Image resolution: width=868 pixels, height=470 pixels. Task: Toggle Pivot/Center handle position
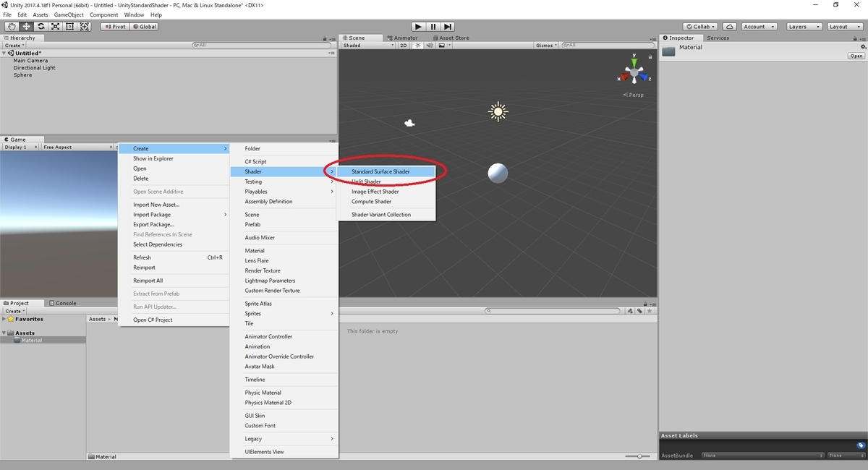click(114, 27)
